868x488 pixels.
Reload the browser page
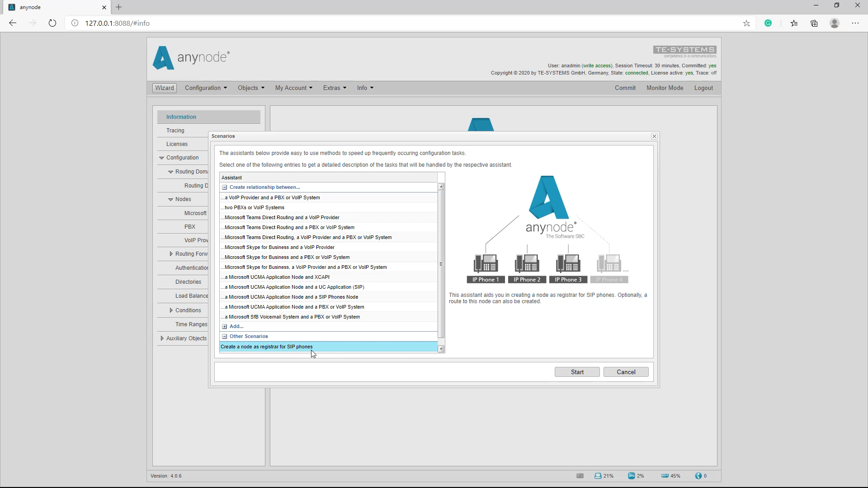52,23
